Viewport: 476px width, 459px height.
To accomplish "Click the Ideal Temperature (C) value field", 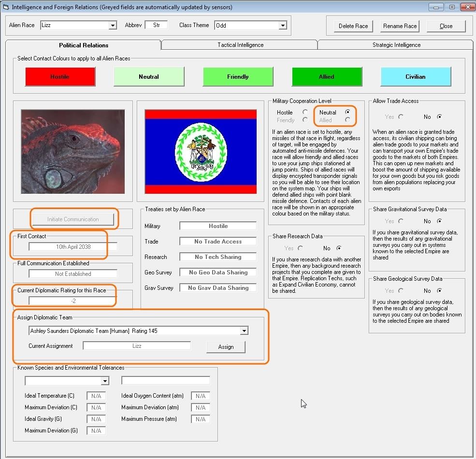I will pyautogui.click(x=96, y=396).
